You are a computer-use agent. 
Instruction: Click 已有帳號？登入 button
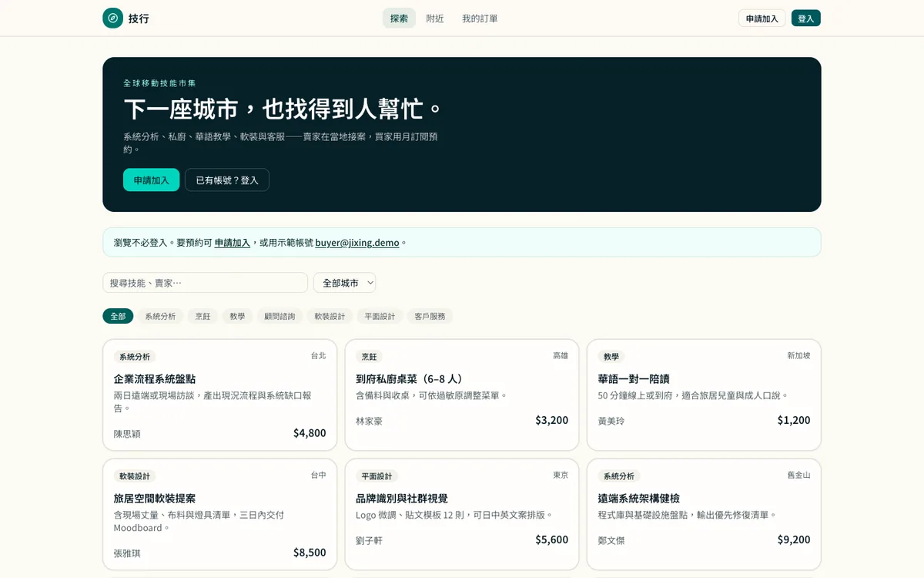tap(227, 180)
